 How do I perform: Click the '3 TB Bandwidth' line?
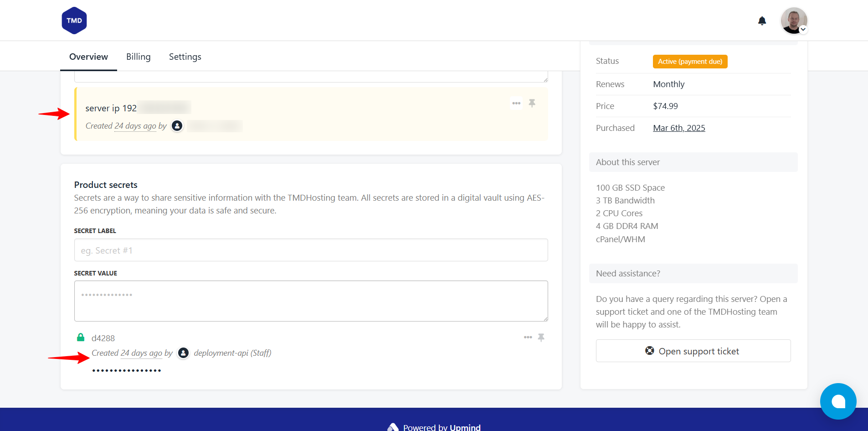click(x=625, y=201)
